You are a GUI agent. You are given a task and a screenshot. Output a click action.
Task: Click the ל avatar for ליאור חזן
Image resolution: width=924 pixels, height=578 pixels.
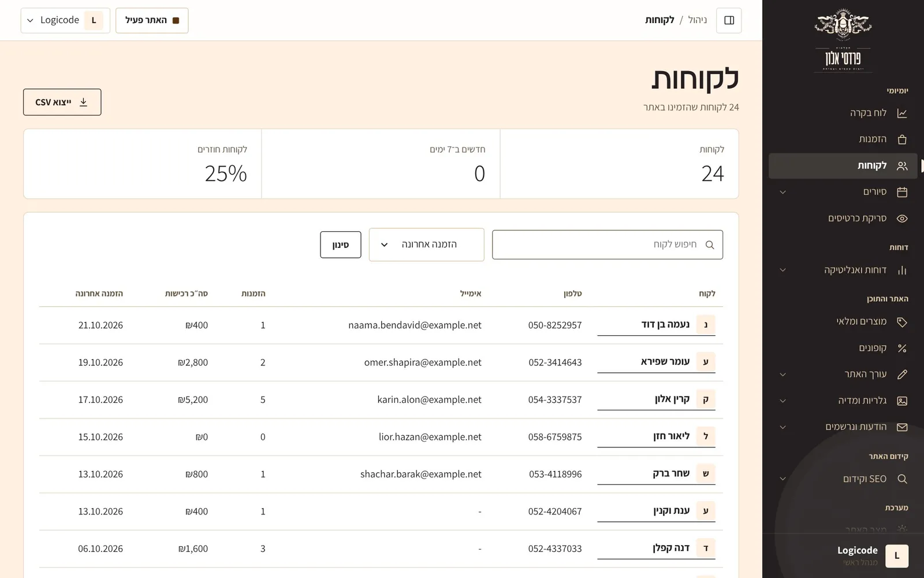pyautogui.click(x=706, y=436)
